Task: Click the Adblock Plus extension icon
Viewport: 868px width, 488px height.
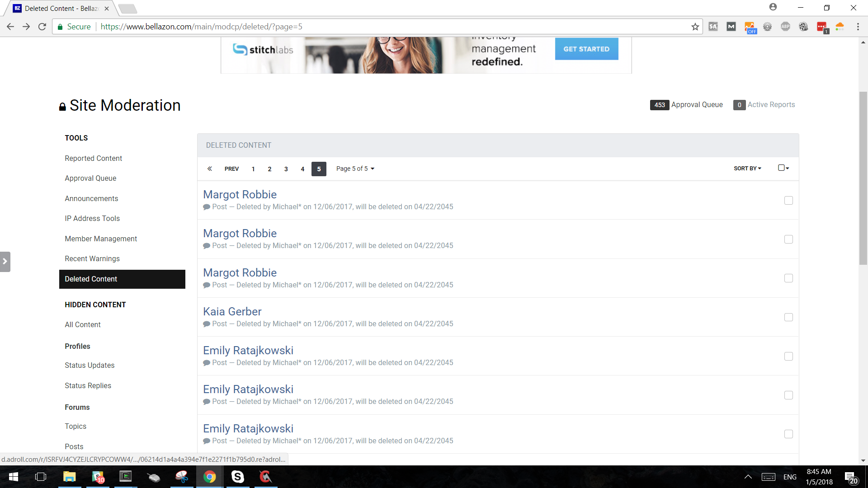Action: (785, 27)
